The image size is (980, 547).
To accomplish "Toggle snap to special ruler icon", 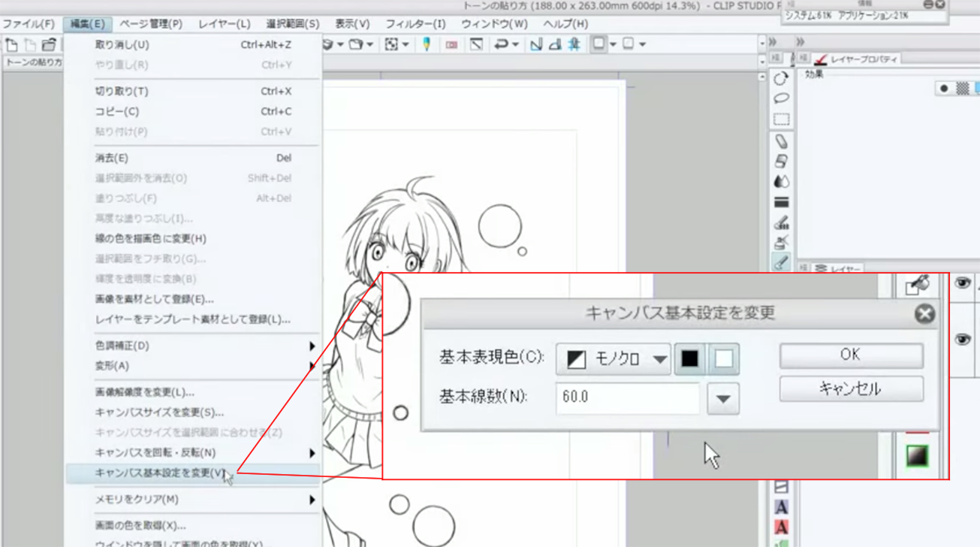I will click(x=555, y=44).
